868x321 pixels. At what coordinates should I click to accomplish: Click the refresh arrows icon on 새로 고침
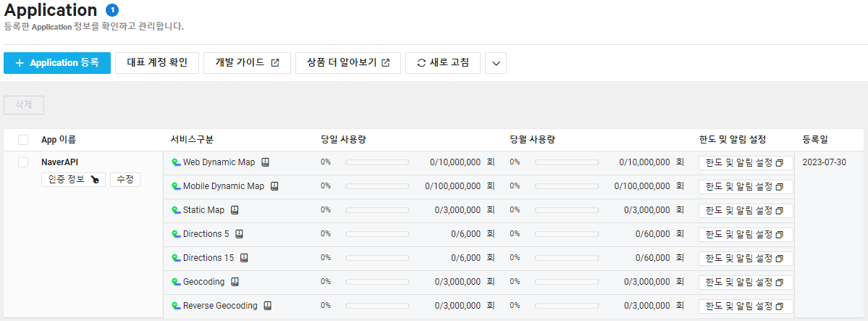[x=421, y=63]
